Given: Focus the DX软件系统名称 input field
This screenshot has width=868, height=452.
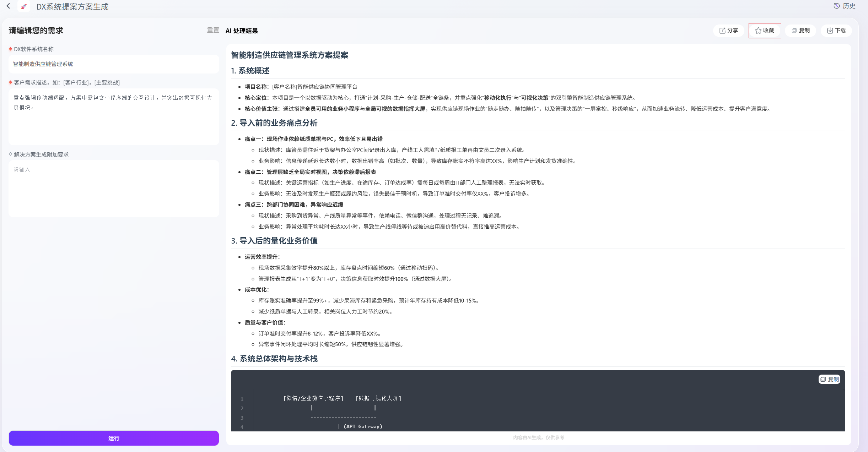Looking at the screenshot, I should click(x=114, y=64).
